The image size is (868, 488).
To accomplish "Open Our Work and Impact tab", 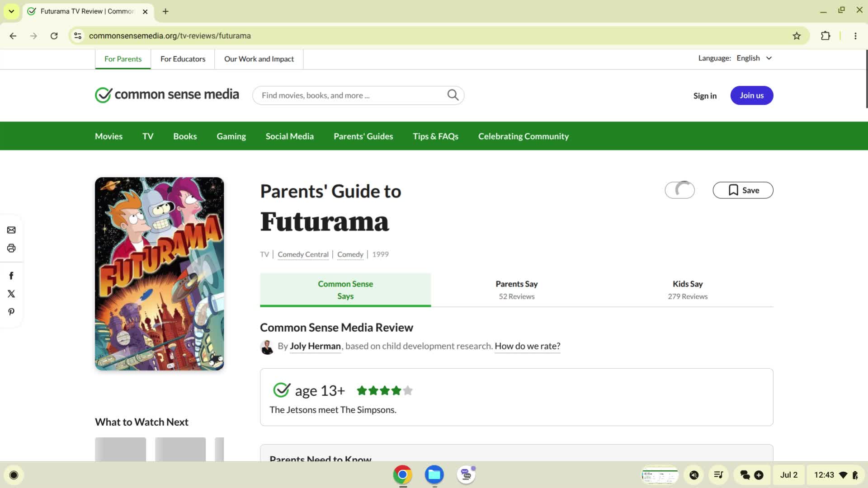I will (x=259, y=59).
